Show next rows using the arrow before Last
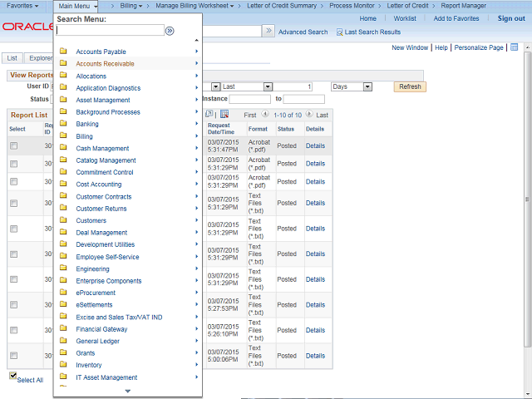Image resolution: width=532 pixels, height=399 pixels. [310, 115]
